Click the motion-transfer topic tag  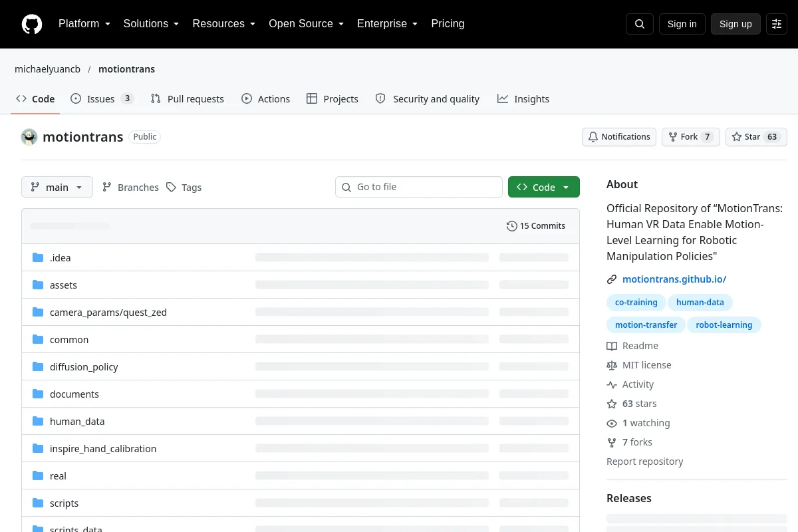pyautogui.click(x=646, y=325)
